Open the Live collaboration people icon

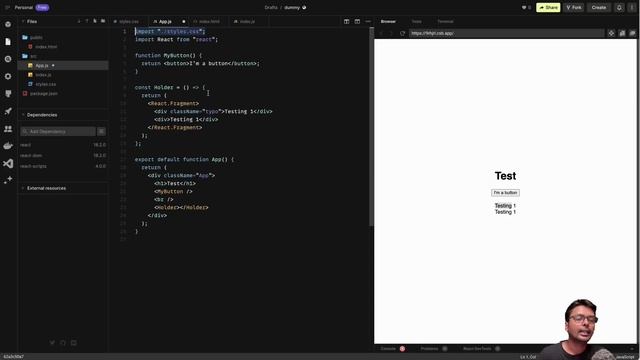point(8,129)
